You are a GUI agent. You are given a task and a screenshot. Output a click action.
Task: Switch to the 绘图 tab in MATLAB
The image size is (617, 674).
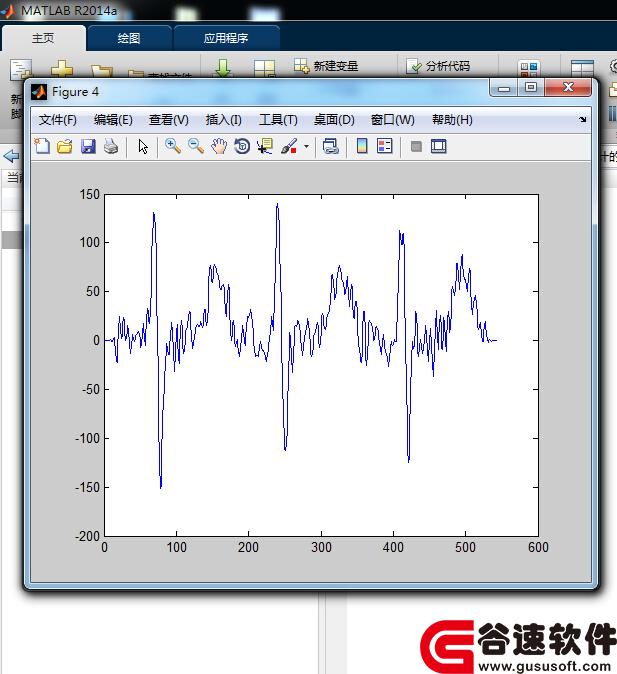[129, 38]
